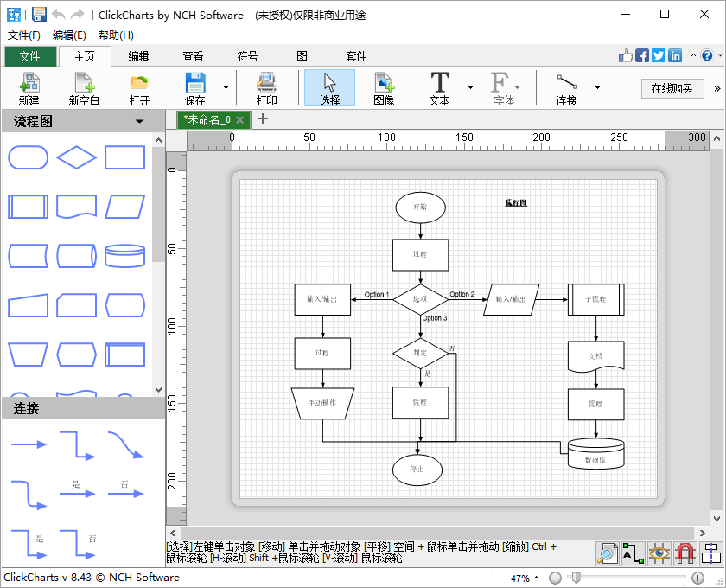
Task: Open help via blue question mark
Action: click(x=707, y=55)
